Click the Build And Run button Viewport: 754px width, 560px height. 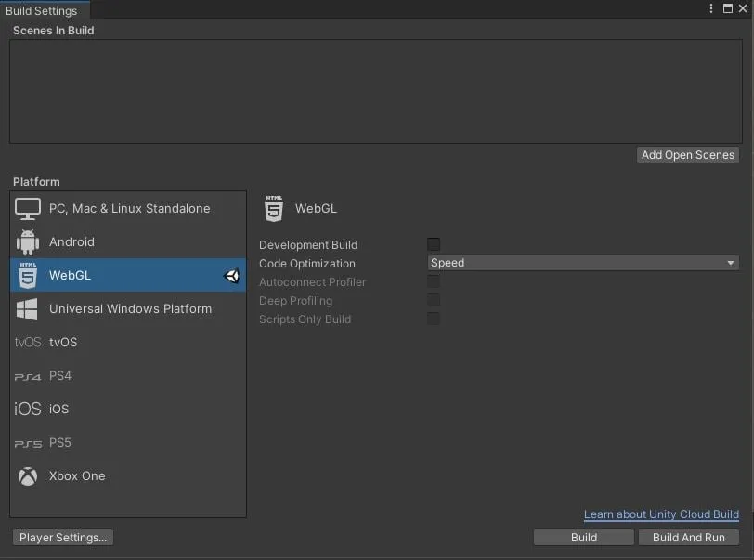689,538
